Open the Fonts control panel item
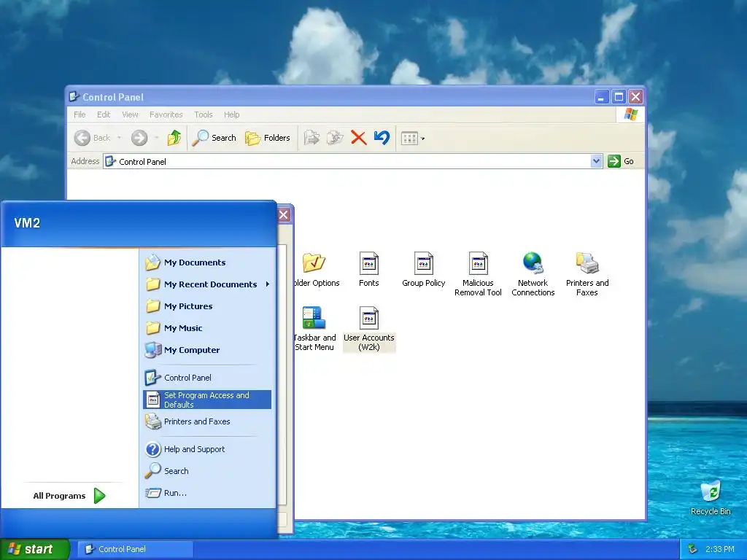Screen dimensions: 747x560 tap(368, 270)
